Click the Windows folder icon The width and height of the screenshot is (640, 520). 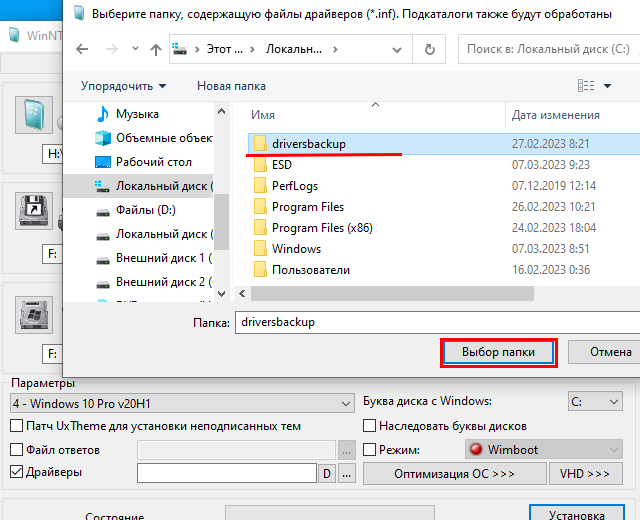260,249
